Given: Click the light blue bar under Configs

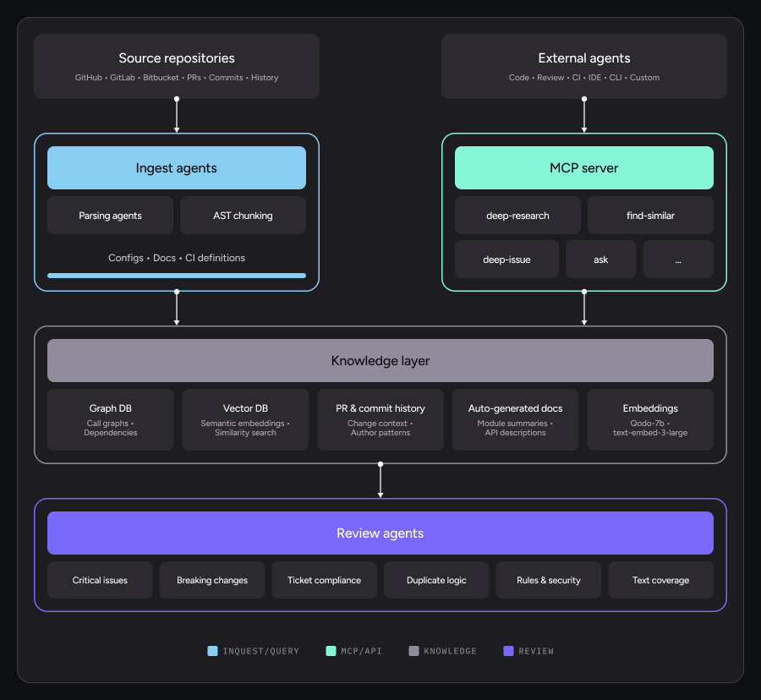Looking at the screenshot, I should pyautogui.click(x=177, y=276).
